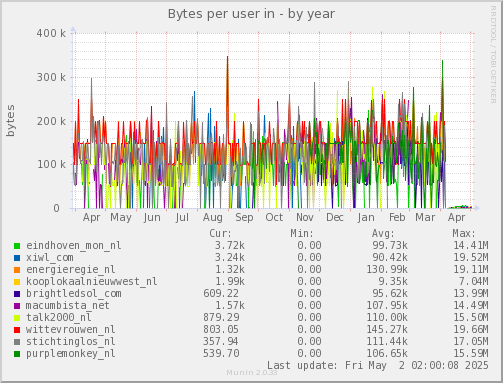This screenshot has height=383, width=503.
Task: Click the purplemonkey_nl dark green swatch
Action: point(17,354)
